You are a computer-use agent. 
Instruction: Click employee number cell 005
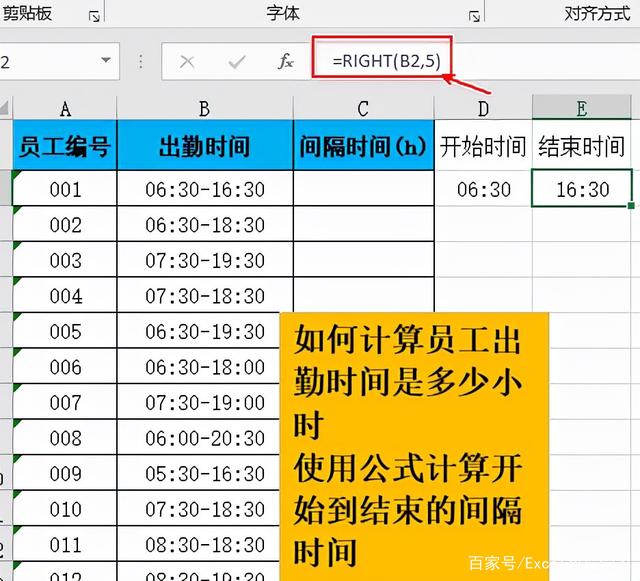click(x=65, y=331)
